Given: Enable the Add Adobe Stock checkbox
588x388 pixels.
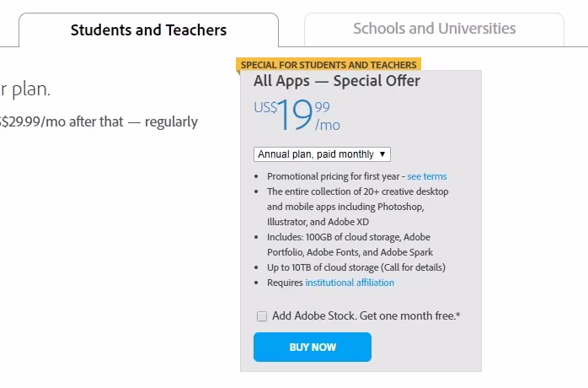Looking at the screenshot, I should (262, 316).
